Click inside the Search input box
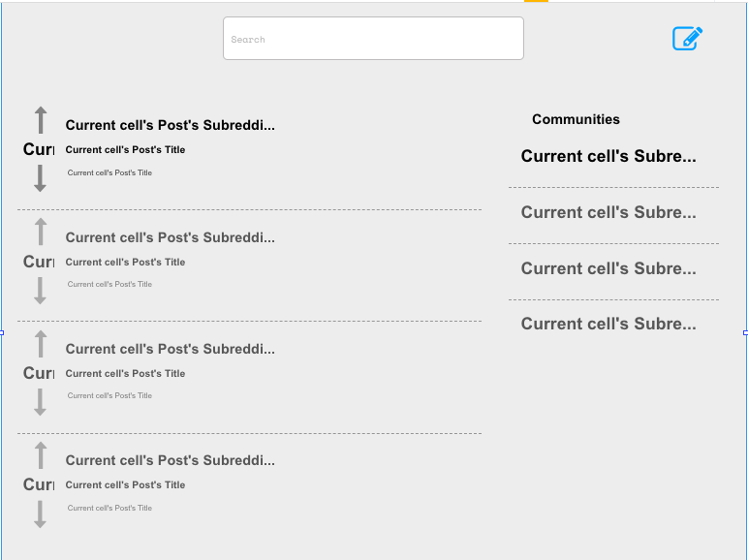Screen dimensions: 748x560 373,38
